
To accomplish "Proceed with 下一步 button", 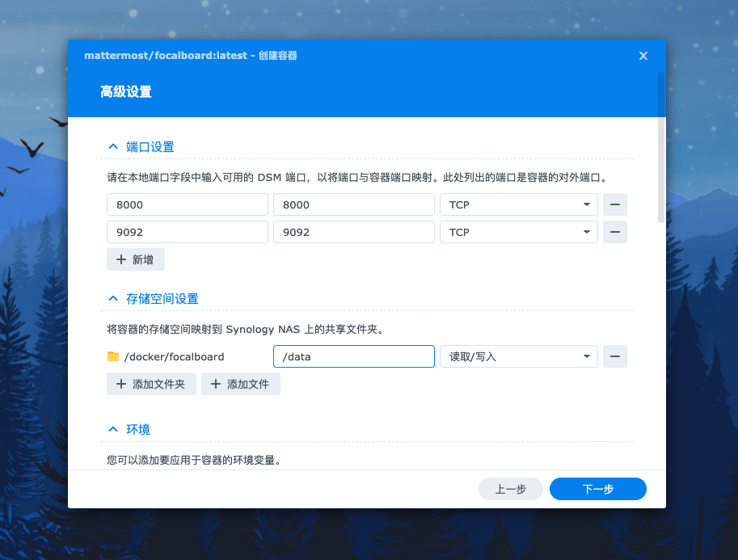I will tap(597, 489).
